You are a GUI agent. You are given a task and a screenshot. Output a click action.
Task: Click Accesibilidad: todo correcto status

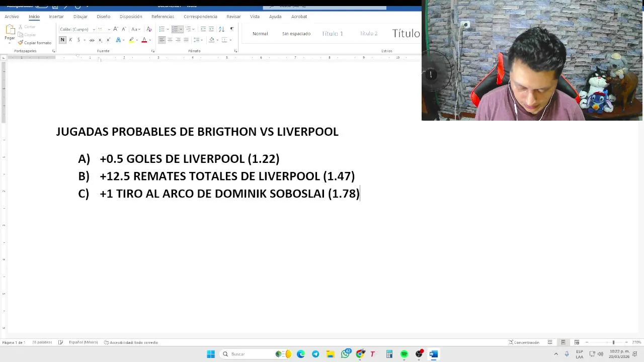(x=131, y=342)
